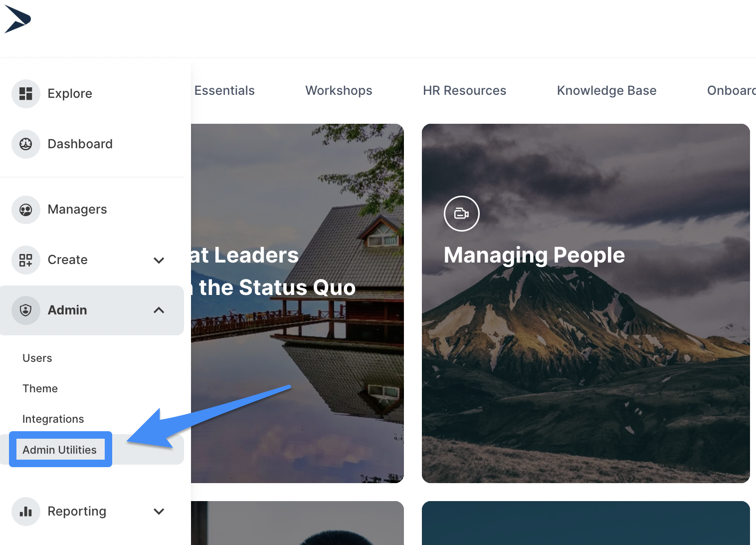Open the HR Resources tab

tap(464, 91)
